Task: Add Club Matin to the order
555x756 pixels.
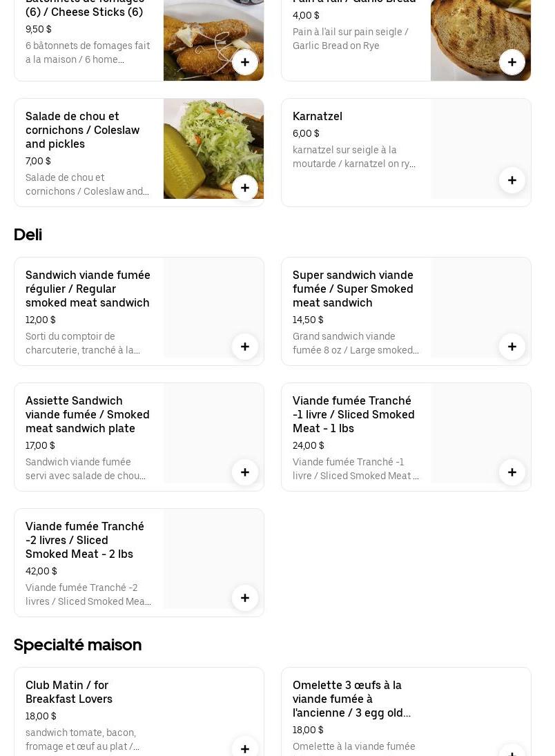Action: coord(245,748)
